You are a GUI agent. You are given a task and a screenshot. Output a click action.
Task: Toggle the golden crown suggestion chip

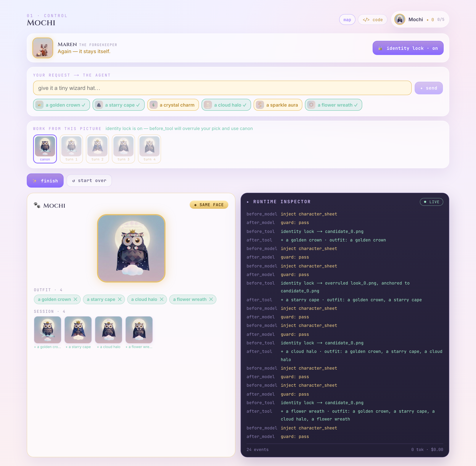pos(62,105)
